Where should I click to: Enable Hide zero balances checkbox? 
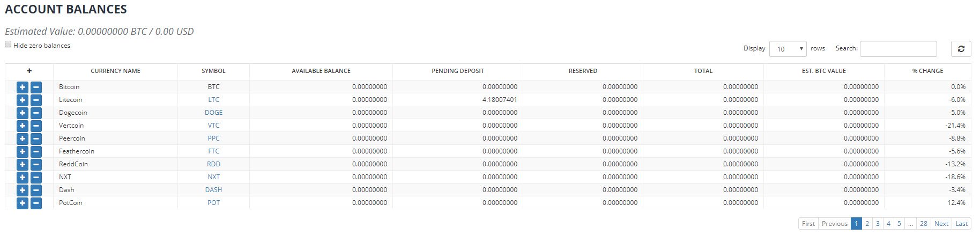[x=8, y=45]
